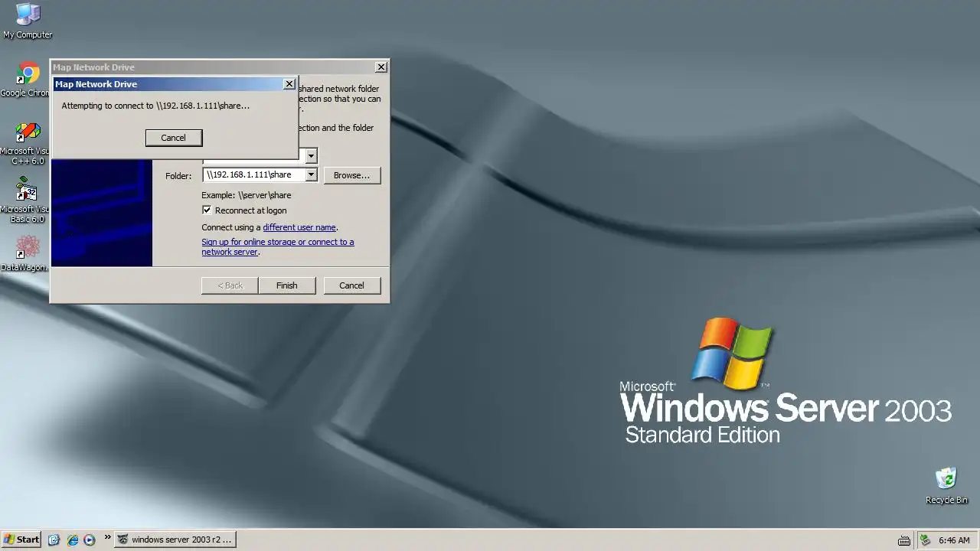Cancel the connection attempt dialog
The height and width of the screenshot is (551, 980).
click(174, 138)
